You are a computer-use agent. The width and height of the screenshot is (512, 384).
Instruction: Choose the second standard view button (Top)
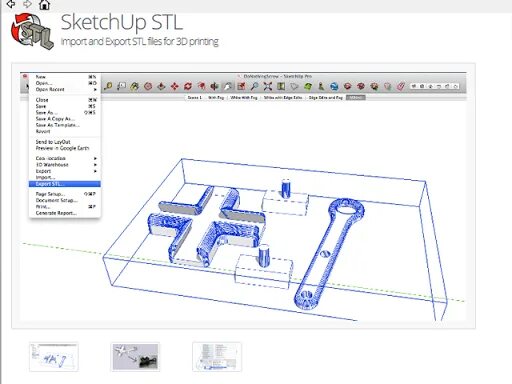pos(422,86)
